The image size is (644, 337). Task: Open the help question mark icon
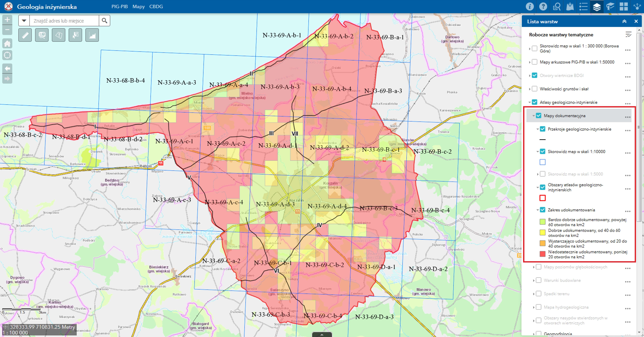(x=543, y=7)
